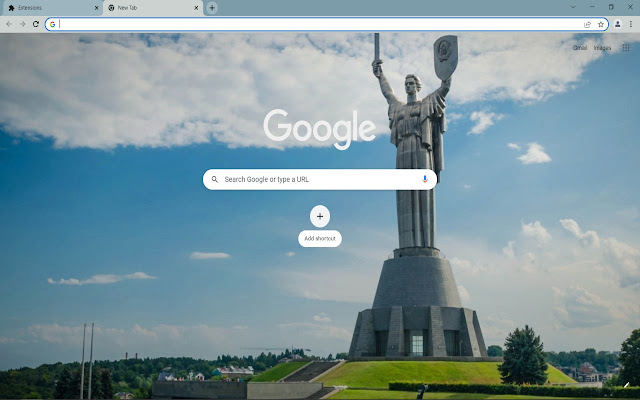
Task: Open the profile avatar menu
Action: tap(618, 24)
